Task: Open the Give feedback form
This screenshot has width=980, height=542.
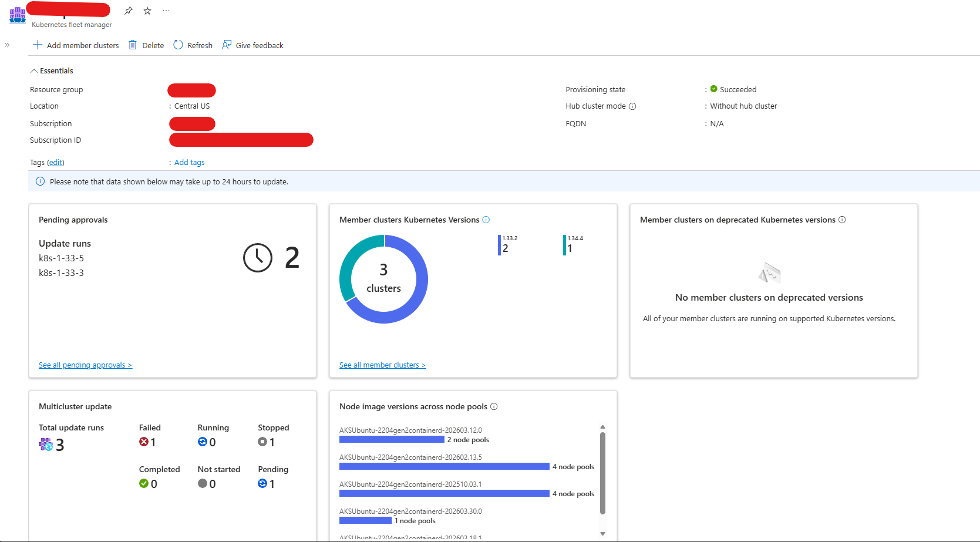Action: (x=252, y=45)
